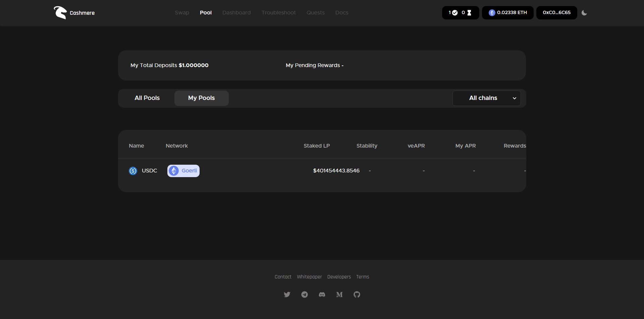Open the Discord icon in footer
644x319 pixels.
coord(322,295)
